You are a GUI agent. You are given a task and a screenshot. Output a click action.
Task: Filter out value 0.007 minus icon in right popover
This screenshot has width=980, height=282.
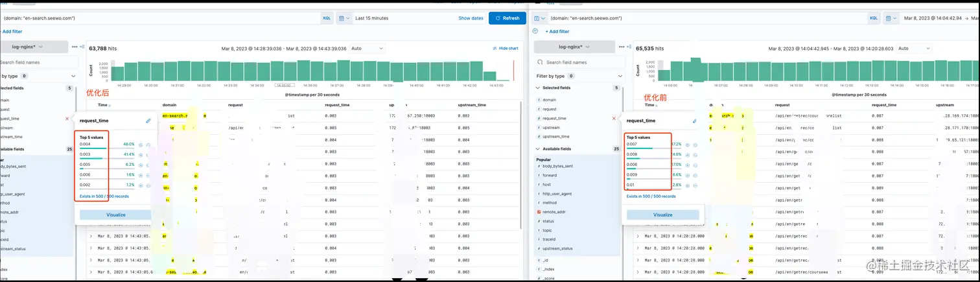(x=695, y=145)
